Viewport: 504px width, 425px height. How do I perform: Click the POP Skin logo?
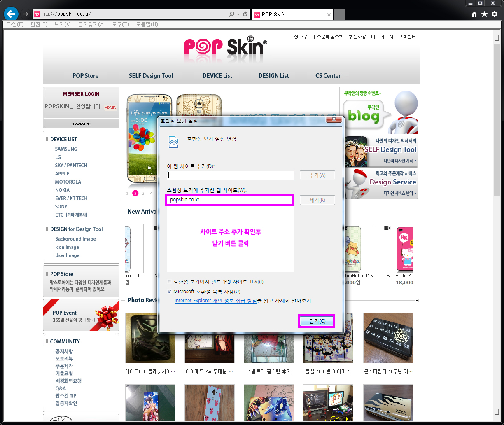(225, 48)
